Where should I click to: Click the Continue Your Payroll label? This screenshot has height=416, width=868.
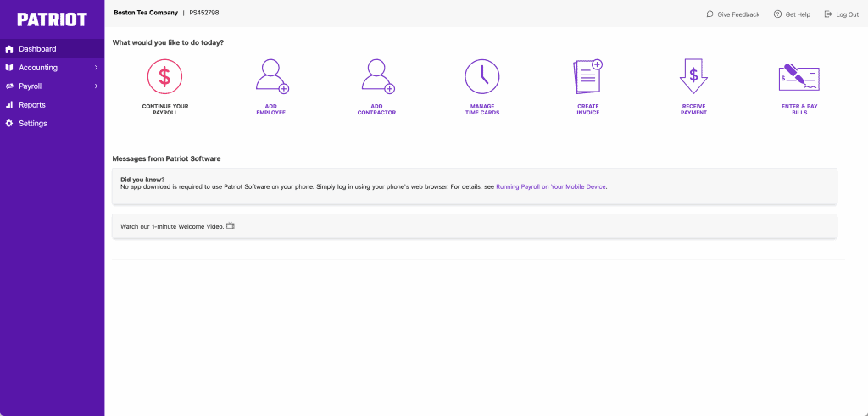click(x=164, y=109)
